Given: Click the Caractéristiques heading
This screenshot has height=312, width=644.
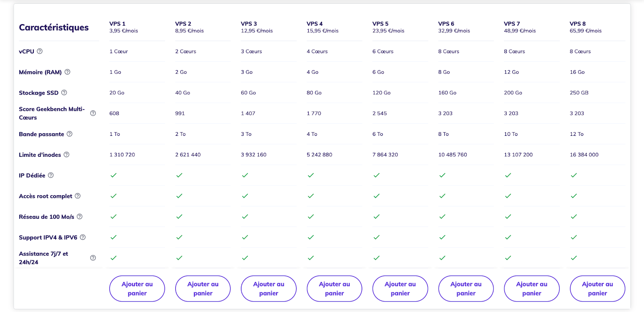Looking at the screenshot, I should point(54,27).
